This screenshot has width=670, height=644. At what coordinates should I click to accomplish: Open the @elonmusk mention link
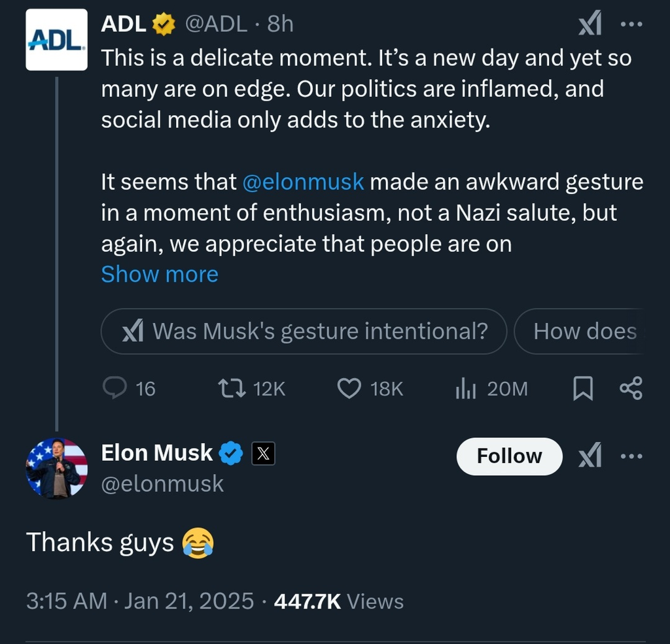point(303,182)
